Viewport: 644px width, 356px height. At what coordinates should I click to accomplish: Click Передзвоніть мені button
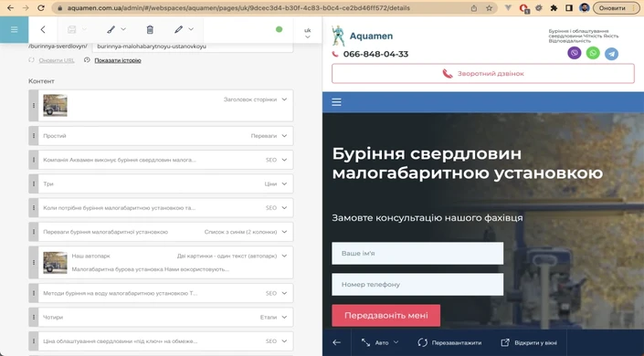(386, 315)
